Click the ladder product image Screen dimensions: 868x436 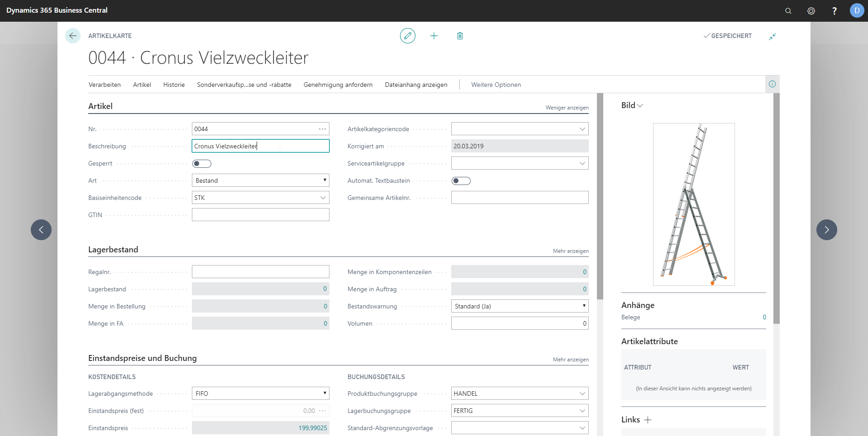coord(694,204)
